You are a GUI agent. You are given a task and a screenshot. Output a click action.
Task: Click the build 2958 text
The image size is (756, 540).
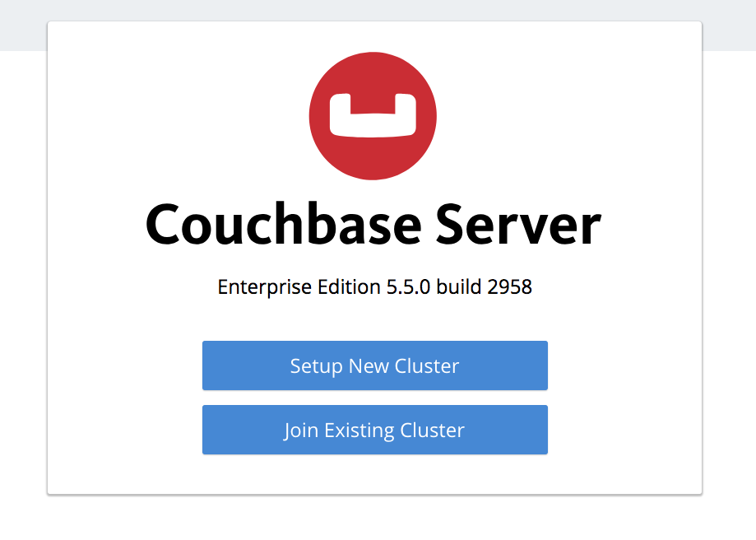tap(484, 287)
